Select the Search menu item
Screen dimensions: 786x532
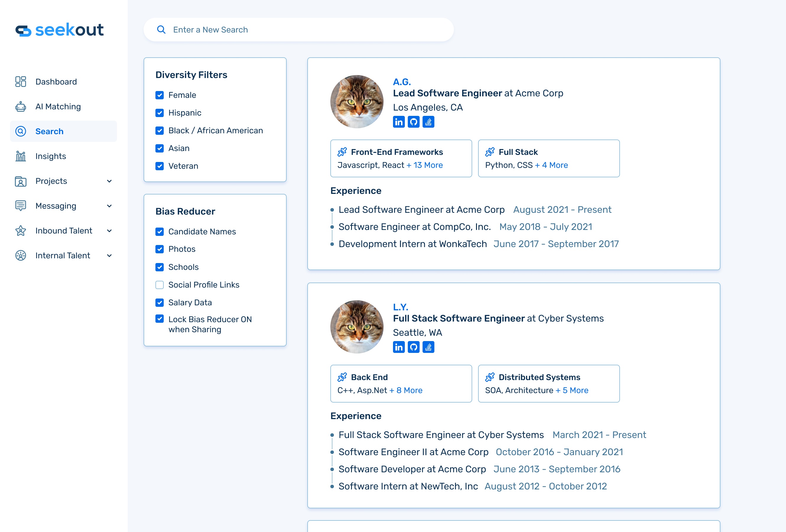pos(49,131)
